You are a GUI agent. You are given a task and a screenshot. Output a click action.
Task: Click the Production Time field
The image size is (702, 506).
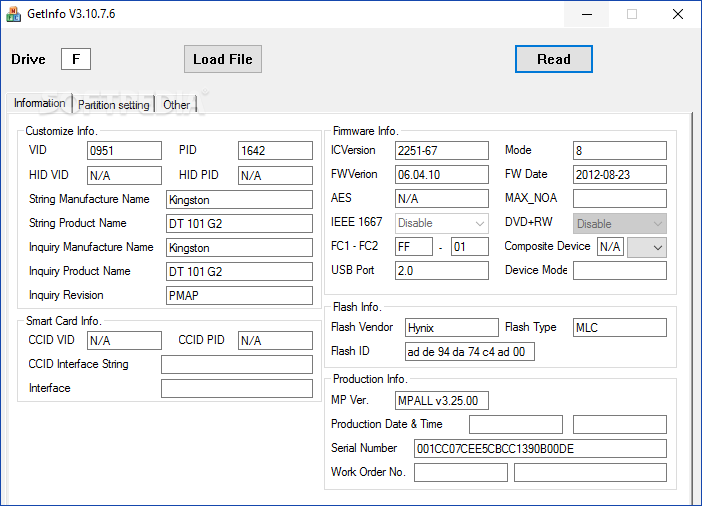pos(620,425)
